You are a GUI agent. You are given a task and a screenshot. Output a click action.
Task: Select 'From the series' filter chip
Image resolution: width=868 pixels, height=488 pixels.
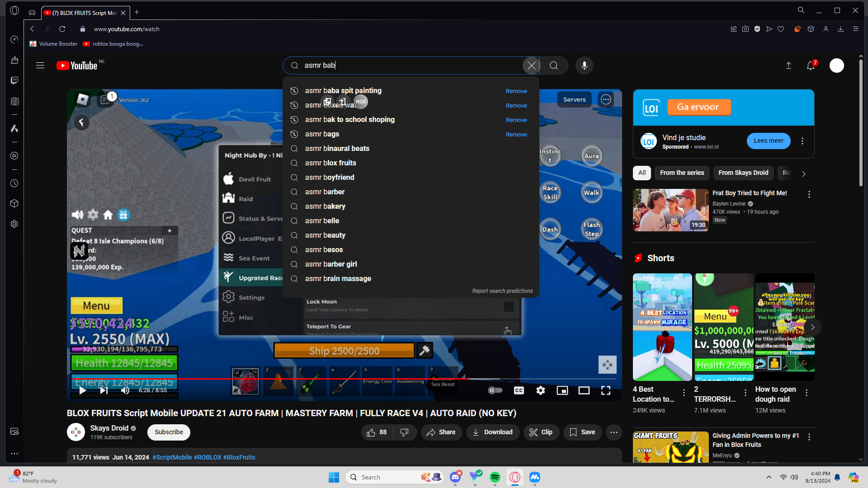point(682,173)
